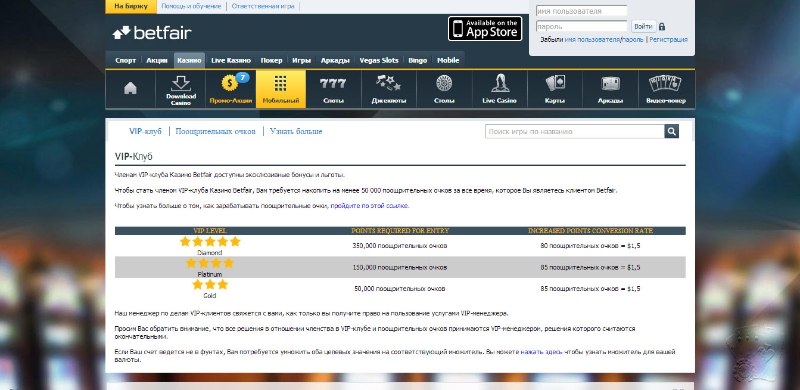
Task: Click the game search magnifier button
Action: coord(671,131)
